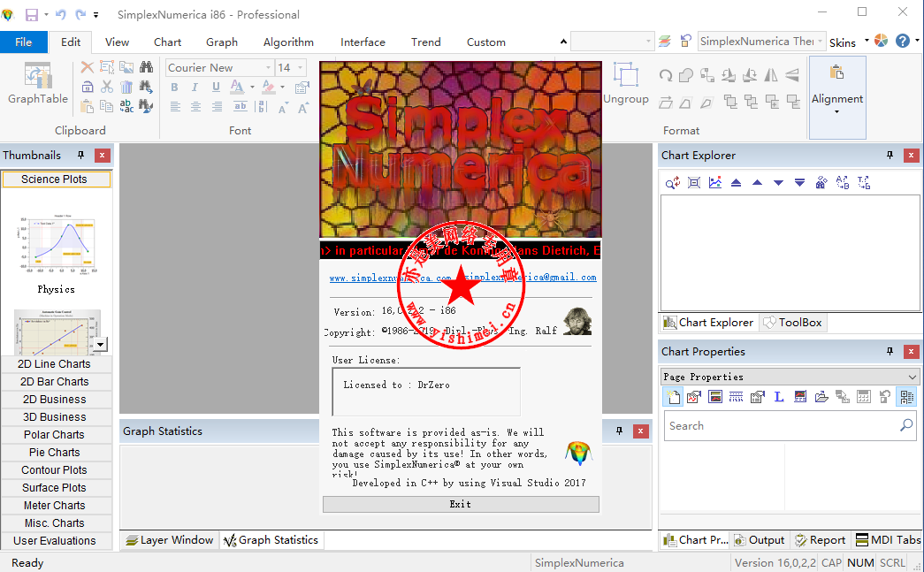The height and width of the screenshot is (572, 924).
Task: Open the 2D Line Charts category
Action: (x=54, y=364)
